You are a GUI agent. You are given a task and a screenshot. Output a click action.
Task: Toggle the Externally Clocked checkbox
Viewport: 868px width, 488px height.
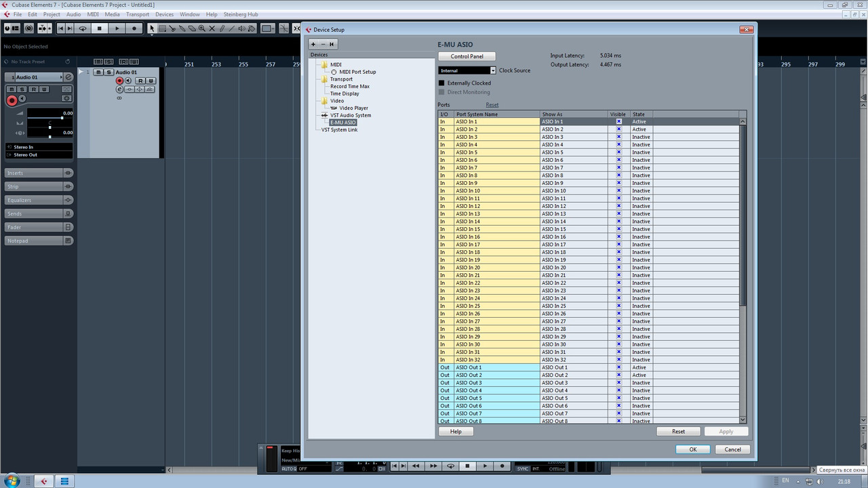tap(441, 83)
